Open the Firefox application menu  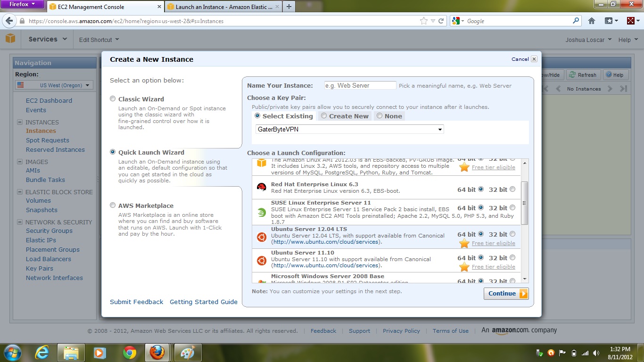(x=22, y=4)
